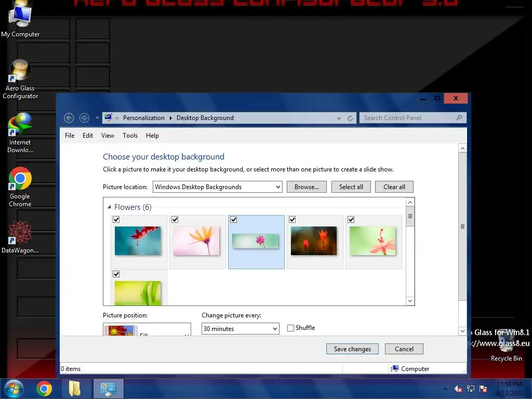Click the Computer status bar entry

410,369
